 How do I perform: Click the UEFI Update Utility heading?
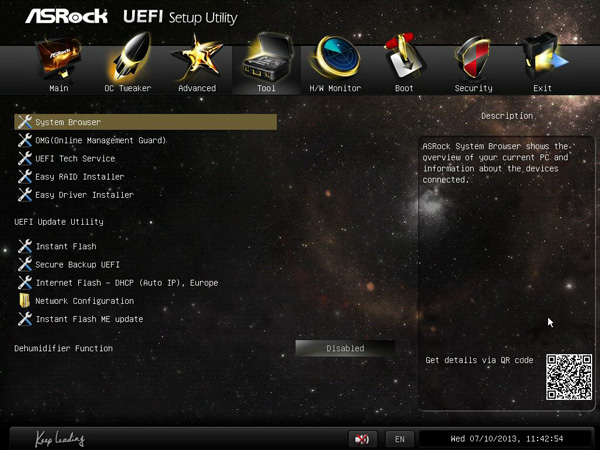pos(59,222)
